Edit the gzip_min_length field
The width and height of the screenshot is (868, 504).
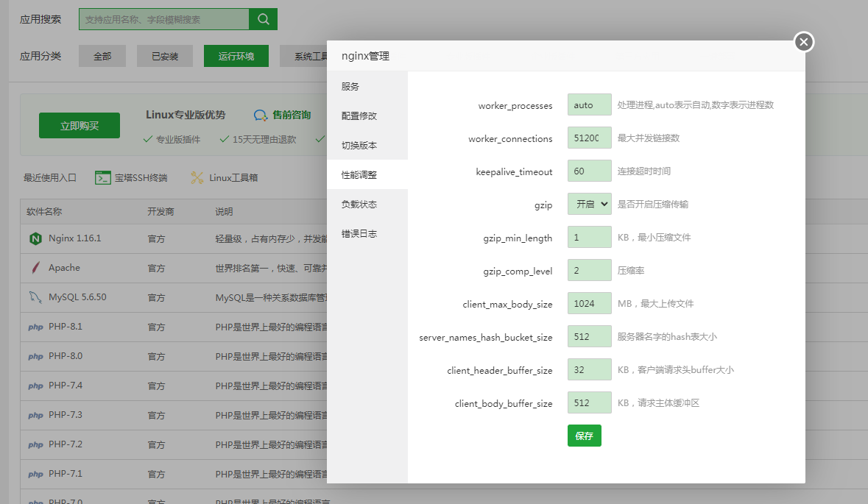(x=589, y=238)
